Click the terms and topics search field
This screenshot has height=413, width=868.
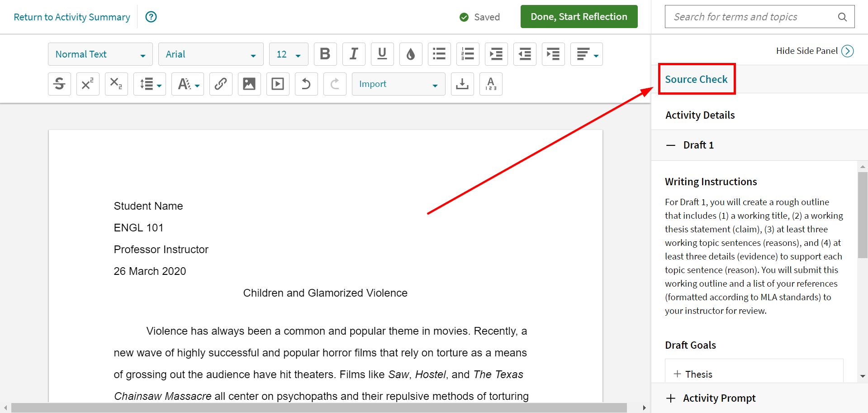[x=751, y=16]
